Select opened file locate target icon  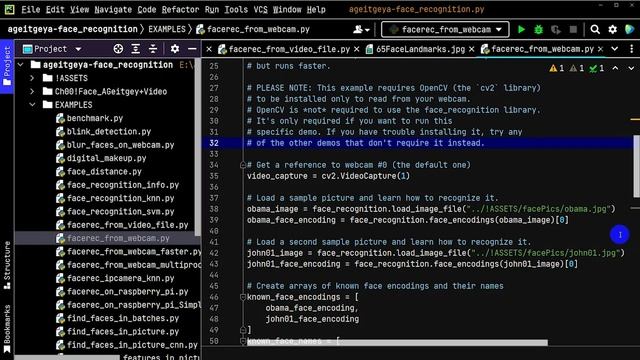click(x=118, y=49)
